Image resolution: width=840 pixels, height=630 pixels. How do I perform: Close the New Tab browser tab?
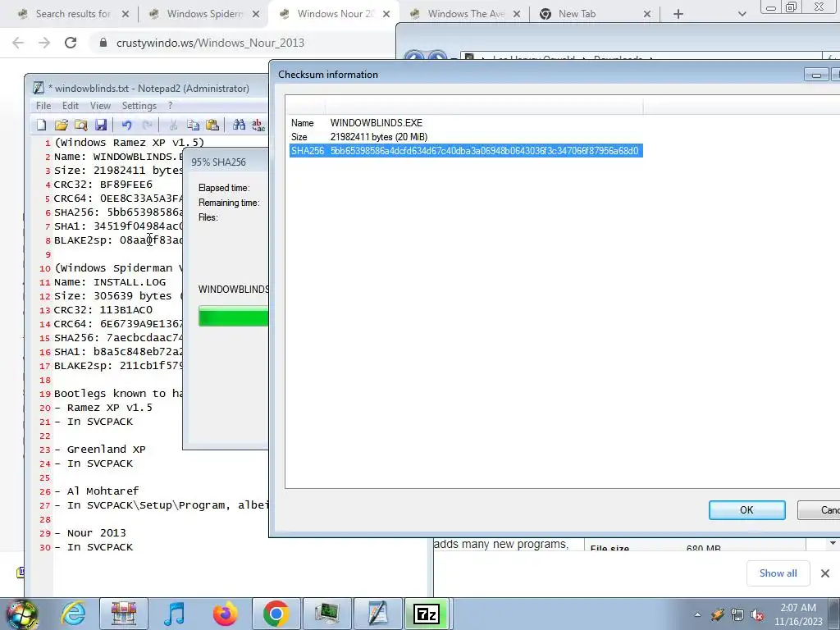tap(647, 14)
